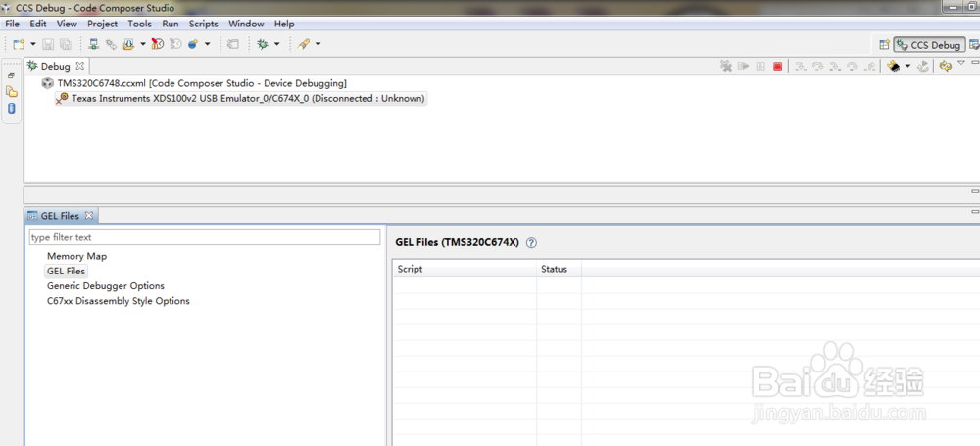
Task: Click the Resume button in Debug view
Action: pos(743,66)
